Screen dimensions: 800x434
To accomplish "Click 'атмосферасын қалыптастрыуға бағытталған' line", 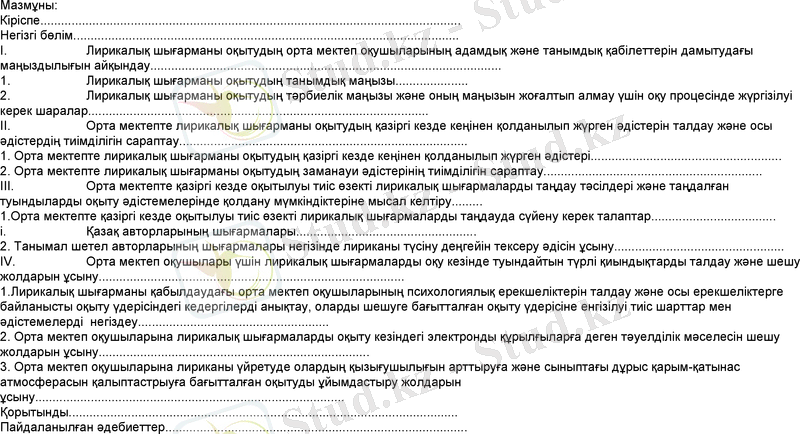I will (x=231, y=381).
